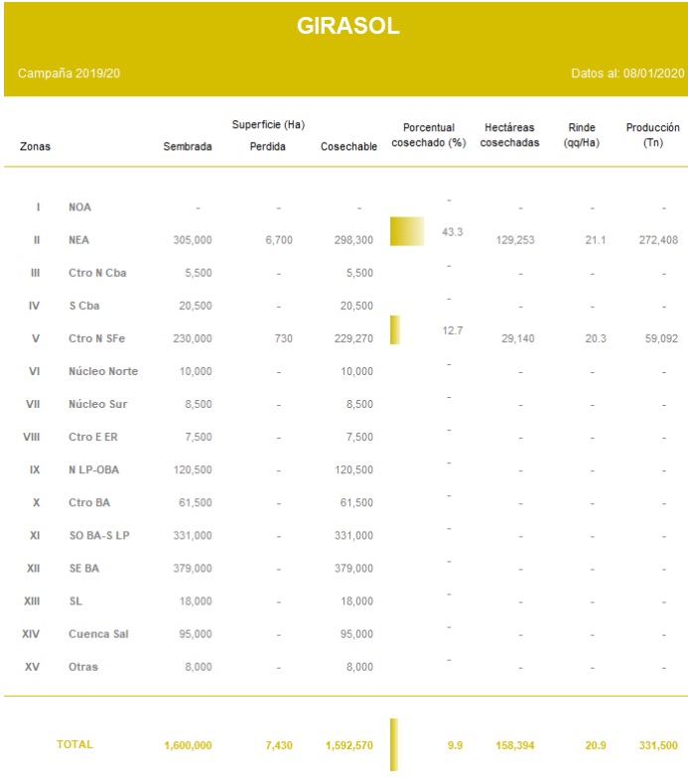Select the Zonas column header
This screenshot has width=688, height=784.
(x=35, y=147)
